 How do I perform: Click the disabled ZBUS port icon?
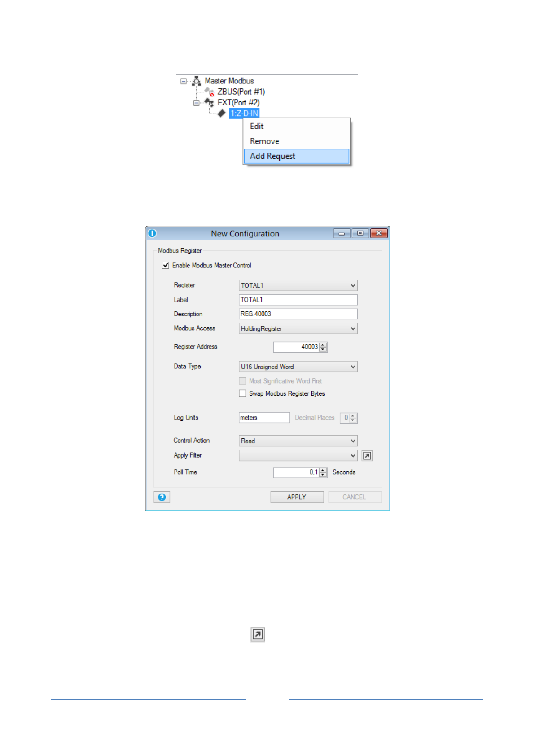click(x=209, y=92)
